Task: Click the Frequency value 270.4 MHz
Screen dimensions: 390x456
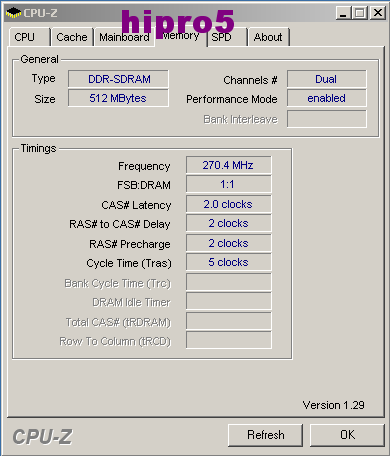Action: click(229, 165)
